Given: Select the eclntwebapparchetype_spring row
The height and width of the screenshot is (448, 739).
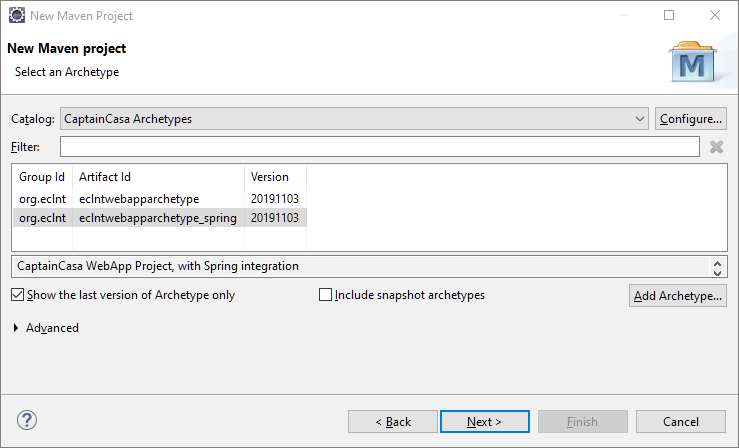Looking at the screenshot, I should (160, 218).
